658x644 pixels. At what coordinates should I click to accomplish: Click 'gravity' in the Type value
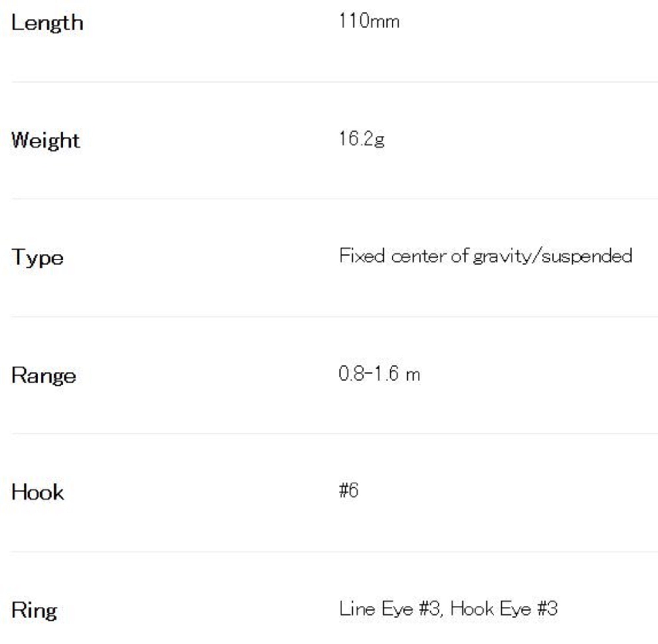[501, 256]
